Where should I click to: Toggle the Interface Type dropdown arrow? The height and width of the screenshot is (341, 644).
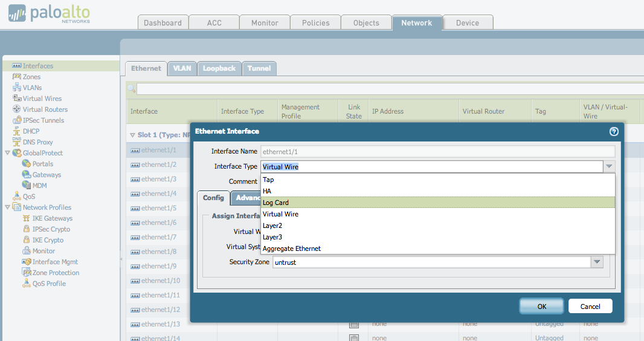[609, 166]
